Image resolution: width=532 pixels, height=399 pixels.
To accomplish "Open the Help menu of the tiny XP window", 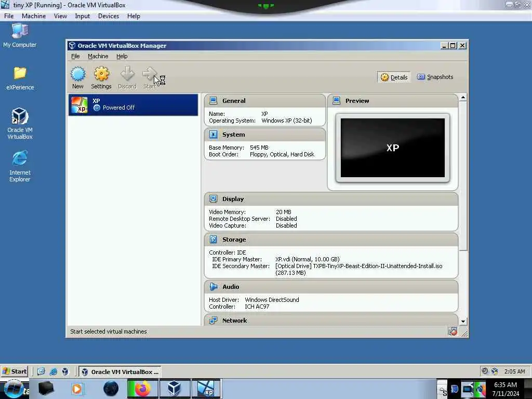I will 134,16.
